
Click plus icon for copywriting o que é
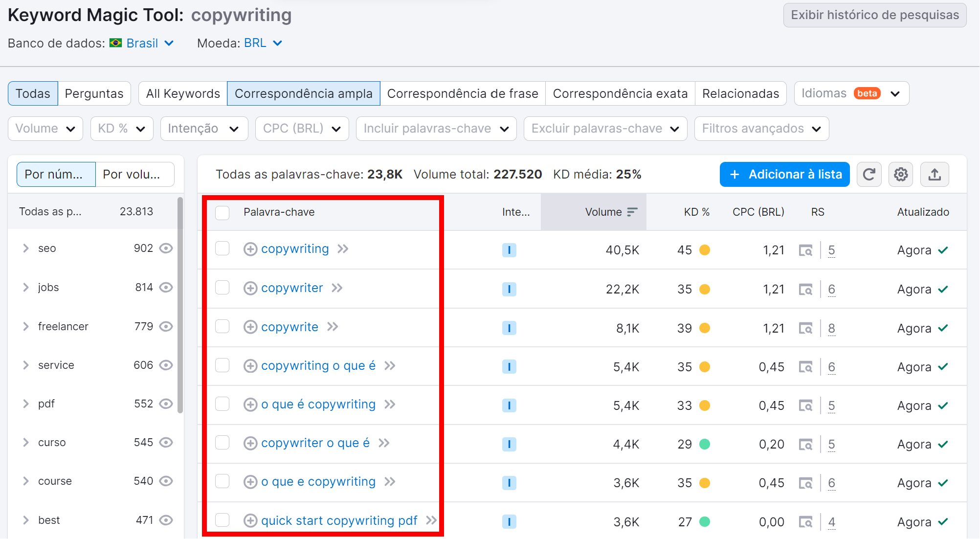click(250, 366)
